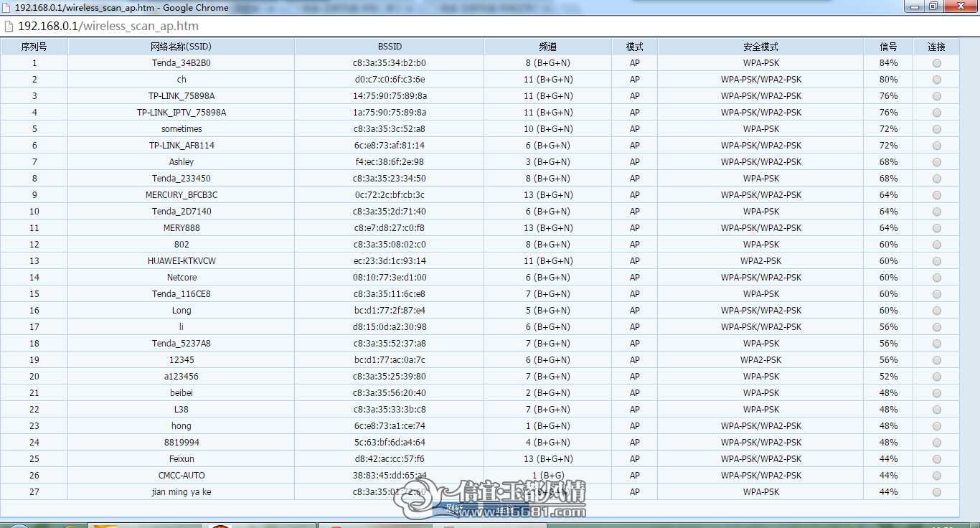Pick the L38 connect radio
980x528 pixels.
[936, 410]
